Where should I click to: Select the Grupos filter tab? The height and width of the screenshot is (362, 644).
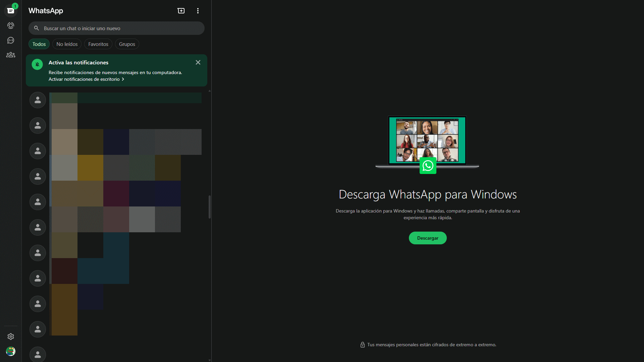point(127,44)
